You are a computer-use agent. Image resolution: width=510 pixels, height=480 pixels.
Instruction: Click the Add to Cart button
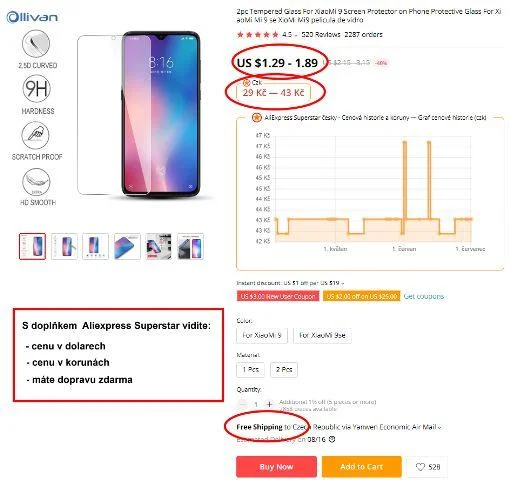tap(362, 467)
